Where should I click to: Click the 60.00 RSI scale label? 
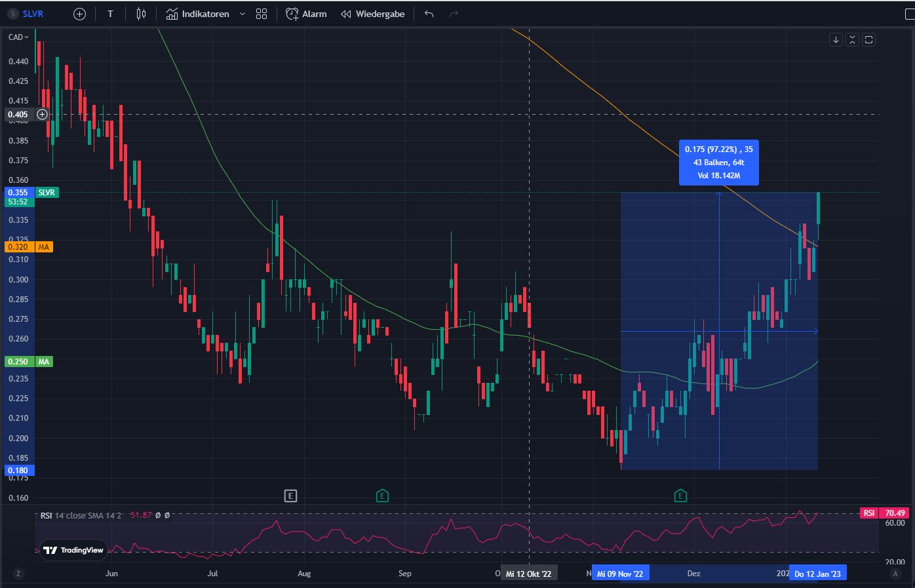coord(895,523)
